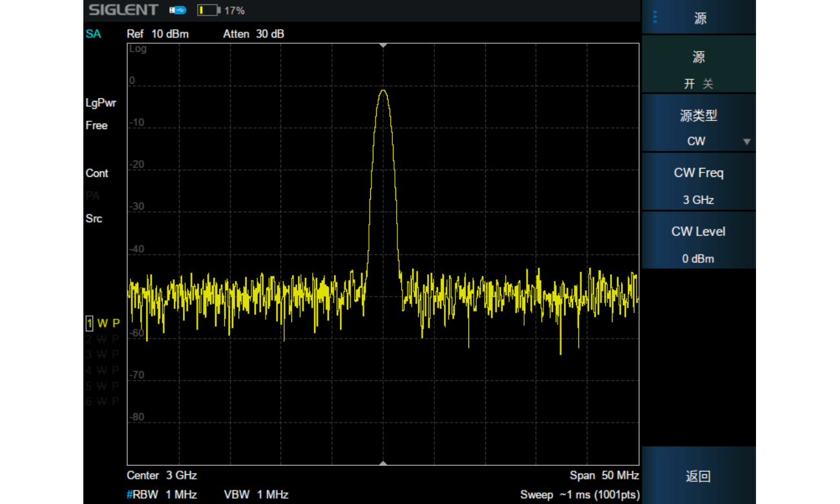Click the signal peak on the trace
The width and height of the screenshot is (840, 504).
click(383, 90)
